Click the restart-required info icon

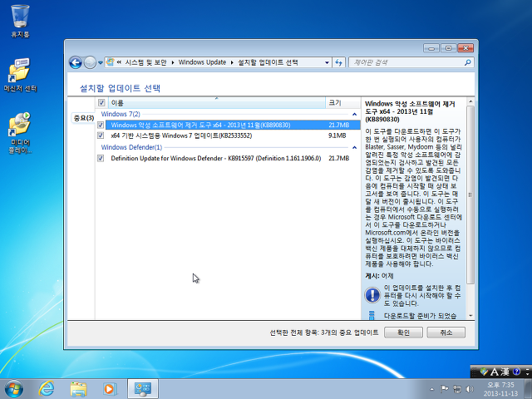372,295
